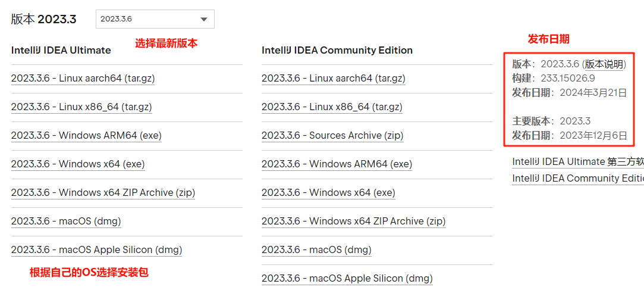Click the dropdown arrow next to 2023.3.6
This screenshot has height=287, width=644.
pyautogui.click(x=204, y=19)
